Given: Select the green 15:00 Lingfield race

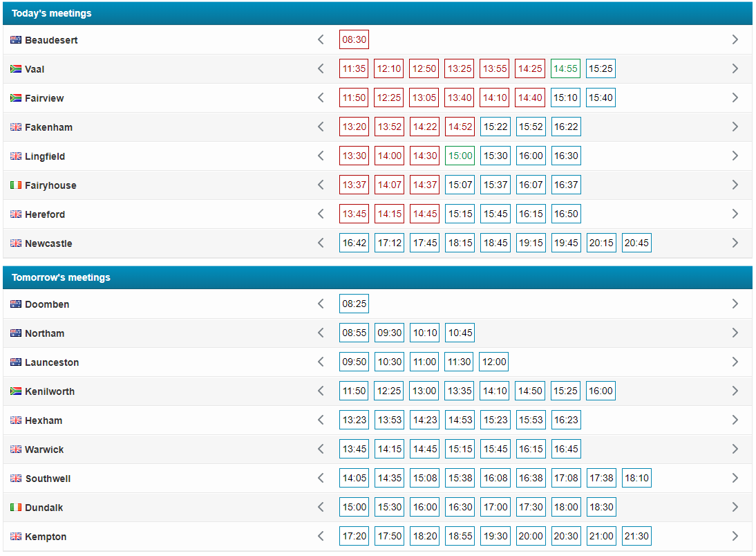Looking at the screenshot, I should [460, 156].
